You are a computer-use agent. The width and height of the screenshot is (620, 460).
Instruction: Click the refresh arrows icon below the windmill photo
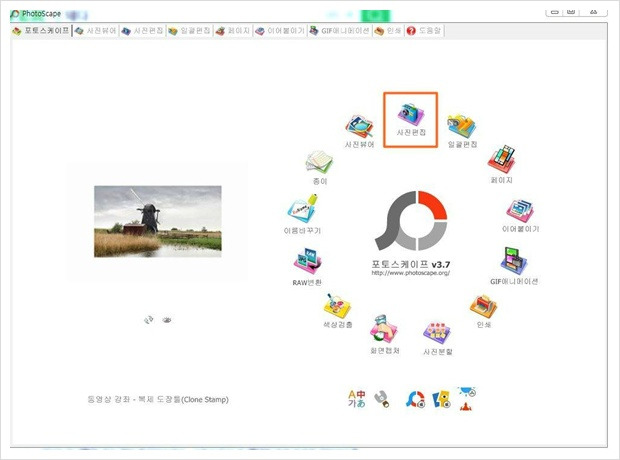pyautogui.click(x=149, y=320)
